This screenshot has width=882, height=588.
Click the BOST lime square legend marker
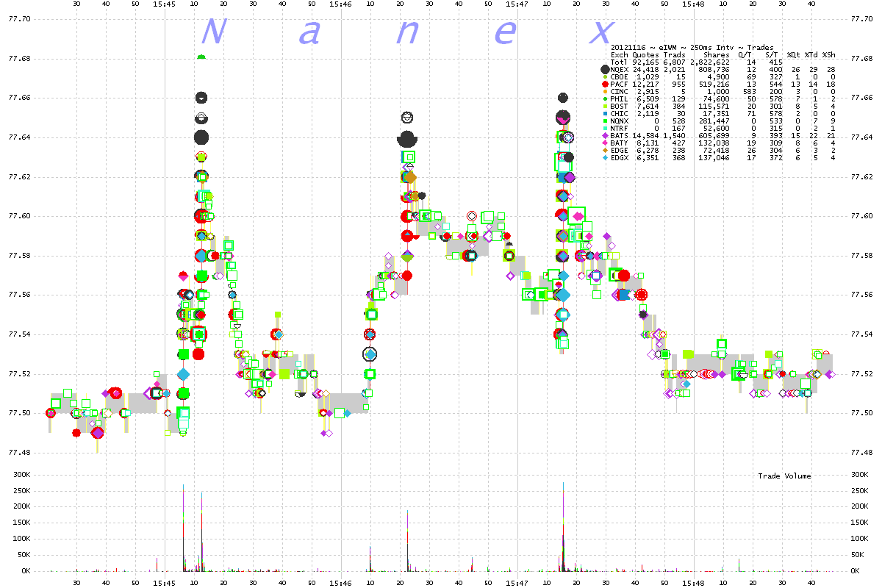(605, 106)
